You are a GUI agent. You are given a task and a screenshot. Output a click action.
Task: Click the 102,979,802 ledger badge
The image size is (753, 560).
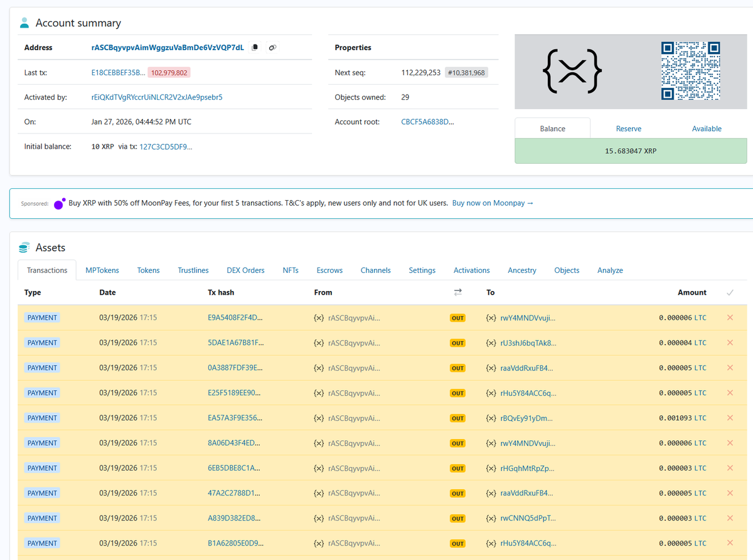pos(169,73)
